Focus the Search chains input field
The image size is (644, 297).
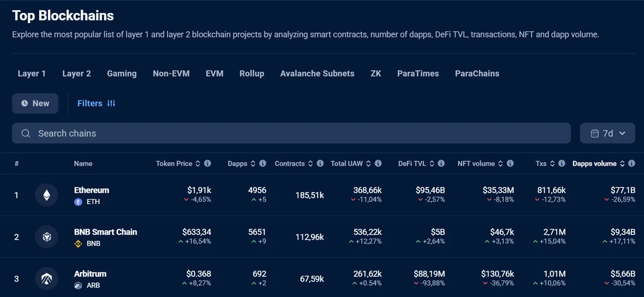291,133
